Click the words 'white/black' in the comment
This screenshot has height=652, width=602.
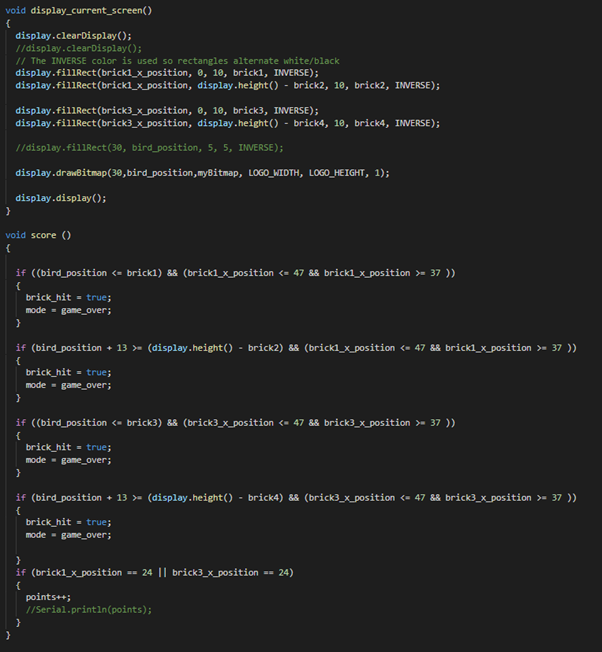point(311,61)
